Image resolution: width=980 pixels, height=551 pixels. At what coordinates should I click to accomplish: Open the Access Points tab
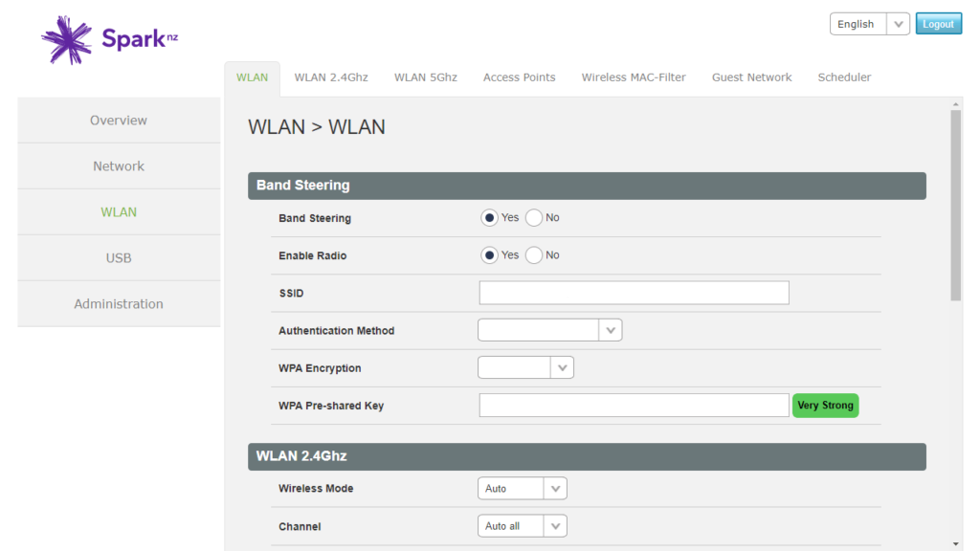[x=519, y=77]
